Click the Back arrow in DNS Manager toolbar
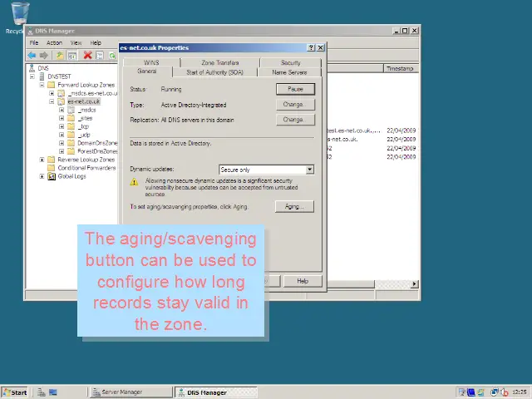Screen dimensions: 532x399 [x=32, y=56]
